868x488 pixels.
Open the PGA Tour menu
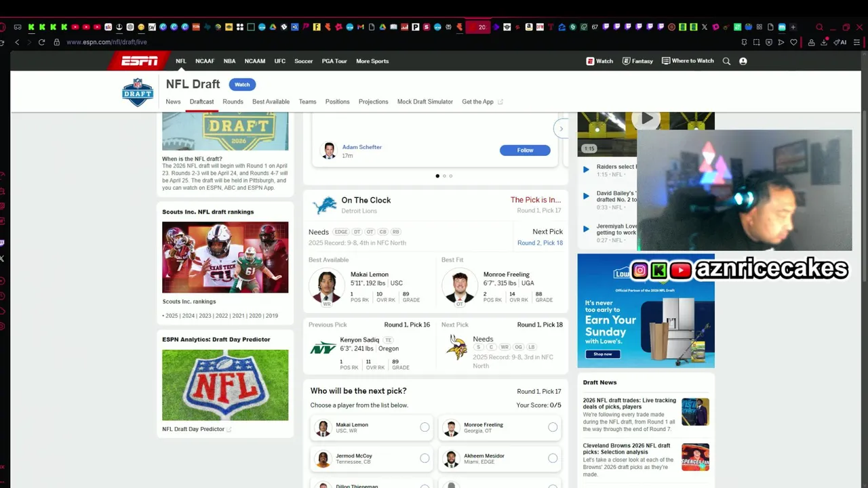(334, 61)
